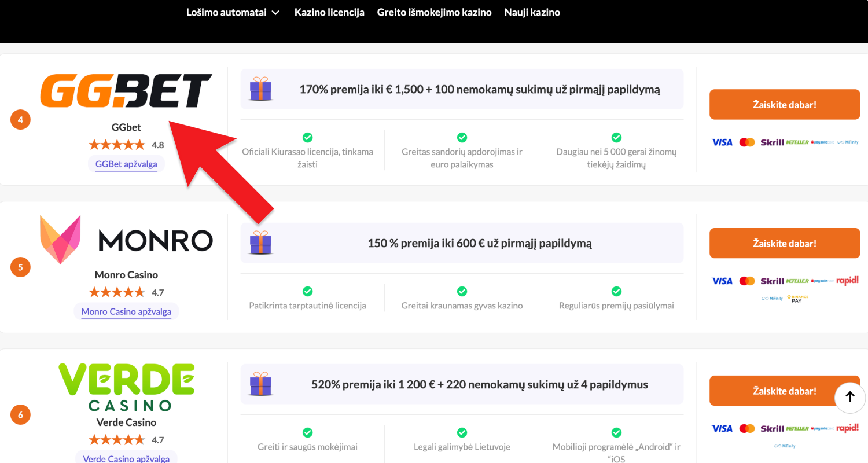Viewport: 868px width, 463px height.
Task: Click the orange rank badge number 5
Action: click(20, 267)
